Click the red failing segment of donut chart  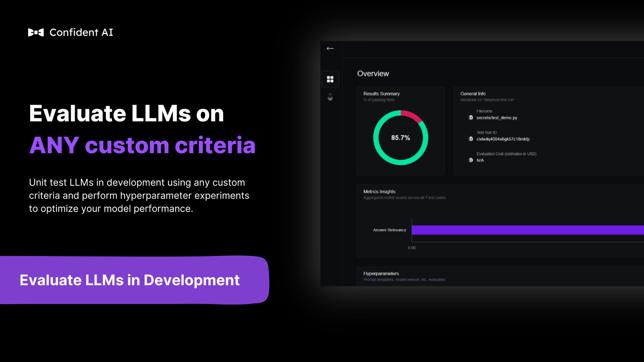(x=412, y=115)
